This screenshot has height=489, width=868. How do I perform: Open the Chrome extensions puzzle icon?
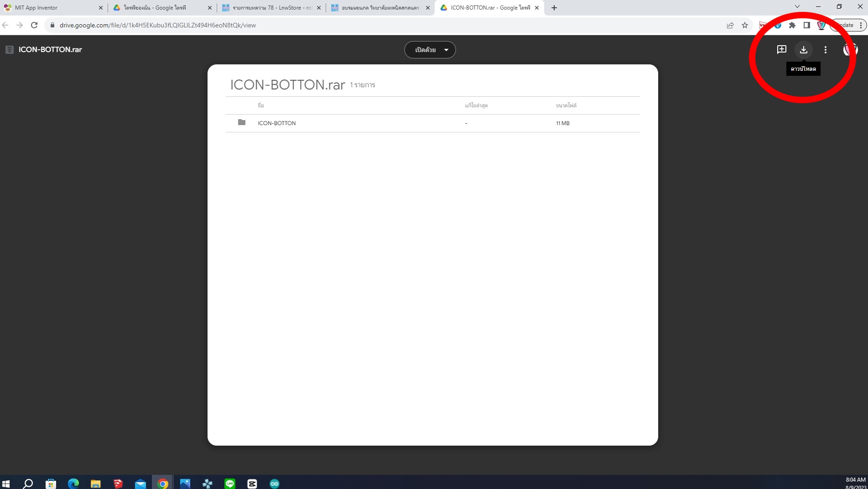click(792, 25)
